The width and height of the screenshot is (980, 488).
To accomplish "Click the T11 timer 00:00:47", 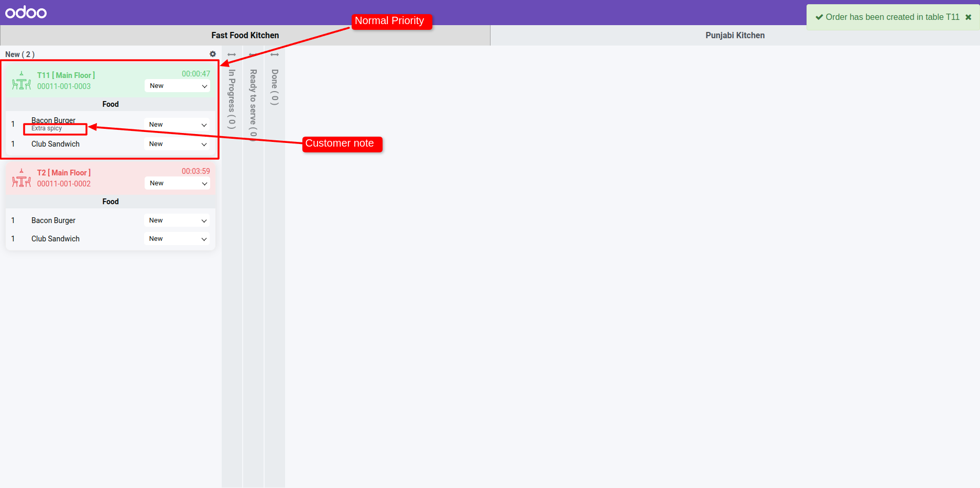I will coord(196,74).
